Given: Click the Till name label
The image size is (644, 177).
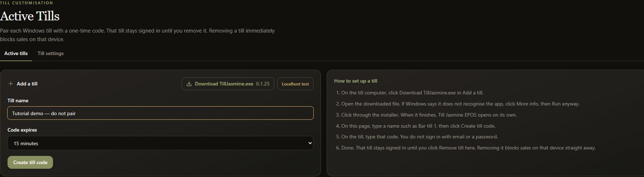Looking at the screenshot, I should 18,100.
